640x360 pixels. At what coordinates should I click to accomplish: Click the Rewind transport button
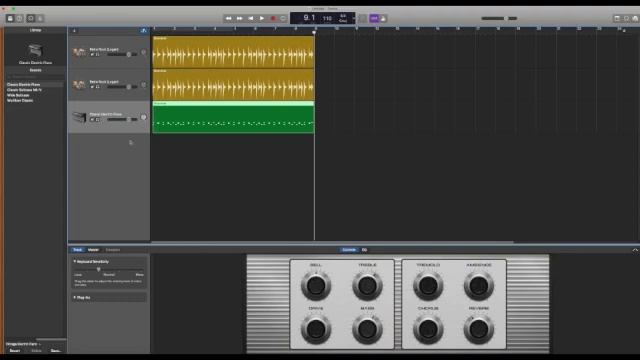229,18
